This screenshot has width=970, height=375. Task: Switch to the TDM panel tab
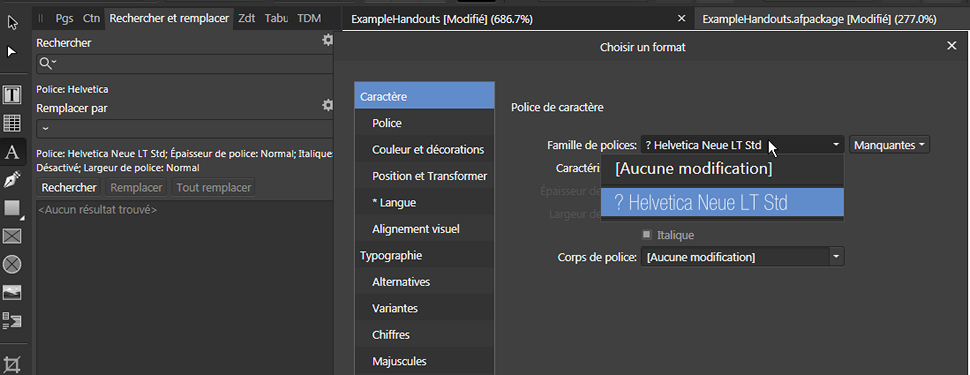tap(309, 19)
